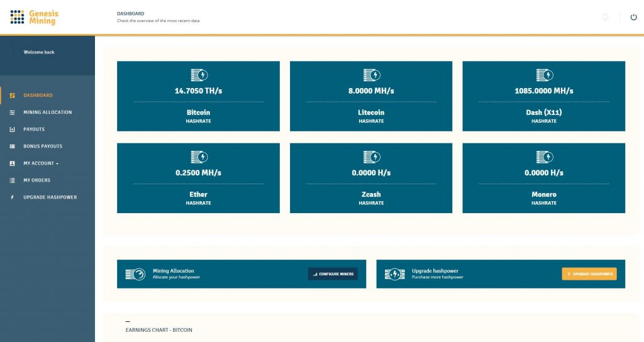Click the Dash (X11) card hashrate icon
This screenshot has height=342, width=644.
(545, 75)
